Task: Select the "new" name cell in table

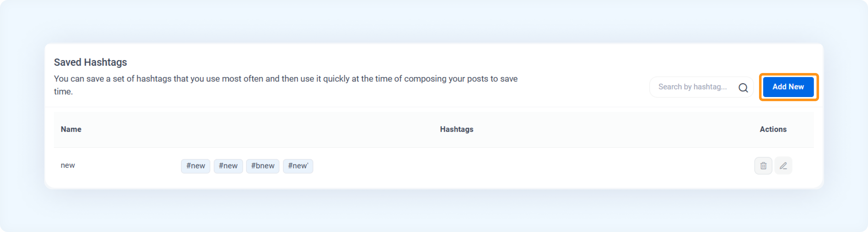Action: pyautogui.click(x=68, y=165)
